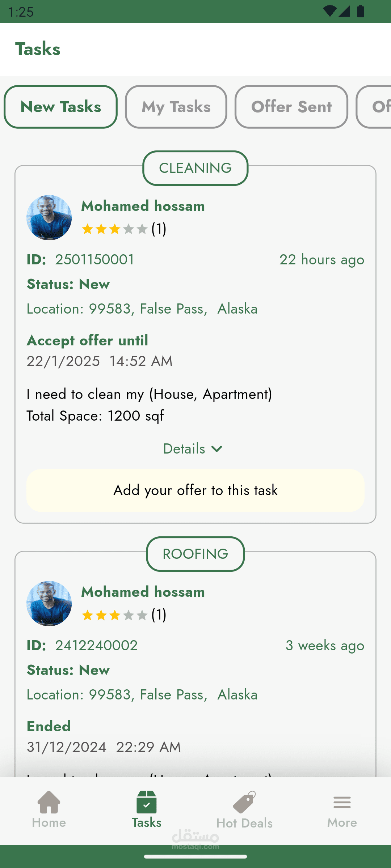Tap the star rating on the cleaning task
The height and width of the screenshot is (868, 391).
click(114, 229)
